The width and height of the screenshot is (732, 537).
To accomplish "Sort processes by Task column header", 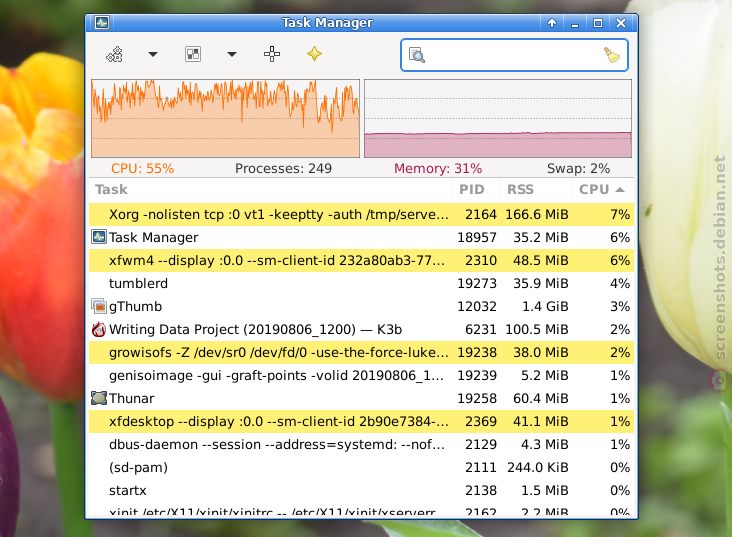I will pyautogui.click(x=270, y=190).
